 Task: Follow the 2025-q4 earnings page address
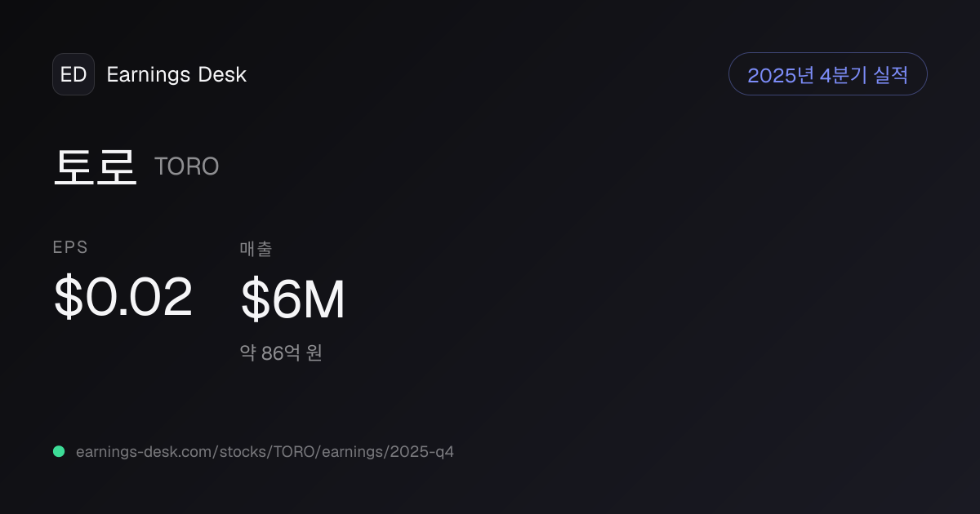[x=265, y=451]
